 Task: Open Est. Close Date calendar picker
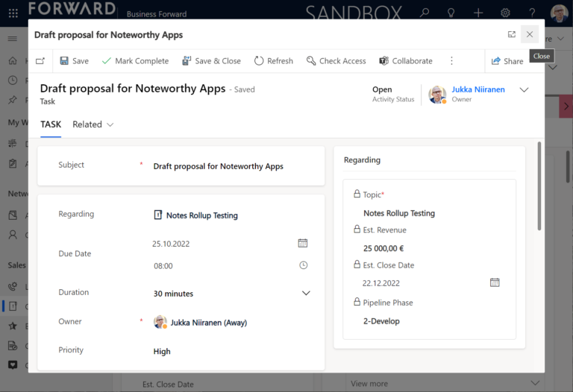coord(495,282)
